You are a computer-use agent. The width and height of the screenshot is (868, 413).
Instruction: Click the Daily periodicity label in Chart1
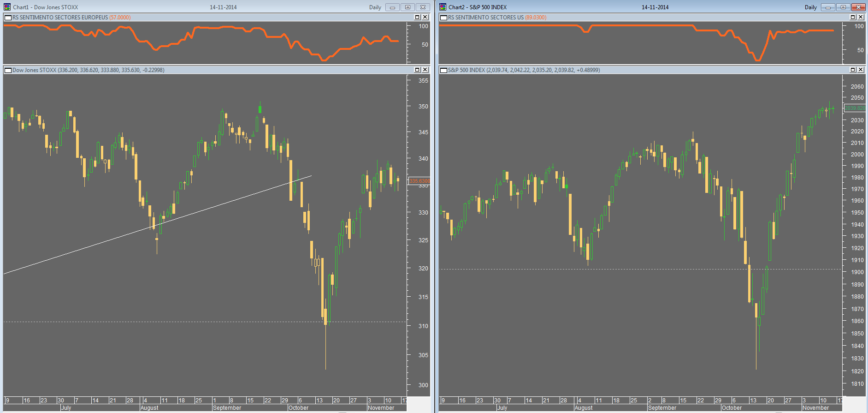pyautogui.click(x=375, y=7)
